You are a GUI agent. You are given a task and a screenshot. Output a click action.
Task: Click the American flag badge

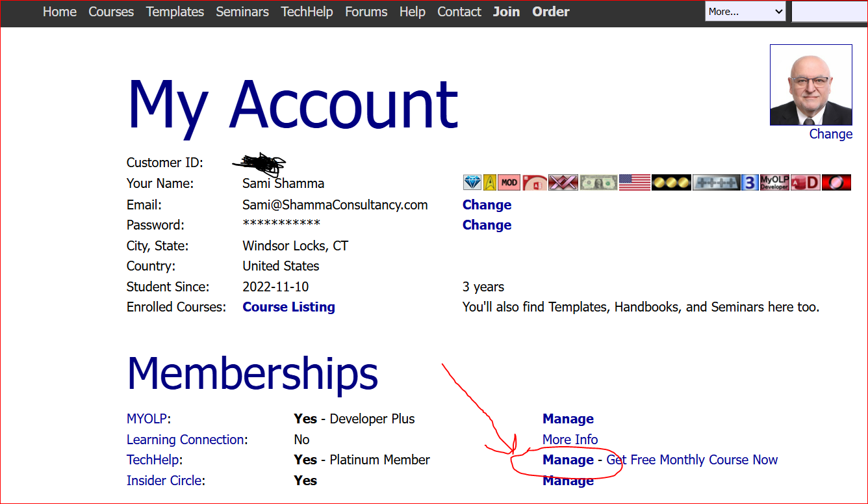click(x=635, y=183)
